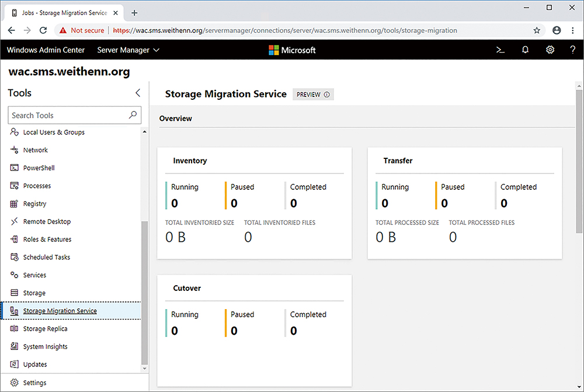Click the Storage Replica icon
Image resolution: width=584 pixels, height=392 pixels.
click(x=14, y=329)
